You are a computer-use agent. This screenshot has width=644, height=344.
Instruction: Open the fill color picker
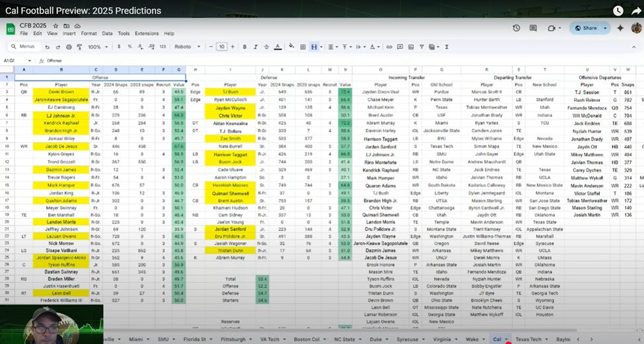point(291,46)
